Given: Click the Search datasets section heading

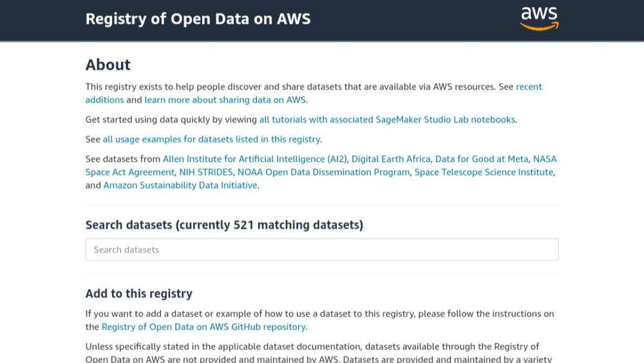Looking at the screenshot, I should [x=224, y=225].
